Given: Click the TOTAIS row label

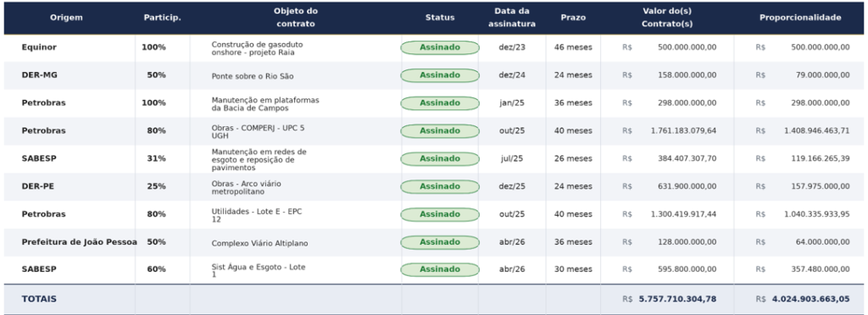Looking at the screenshot, I should tap(39, 299).
